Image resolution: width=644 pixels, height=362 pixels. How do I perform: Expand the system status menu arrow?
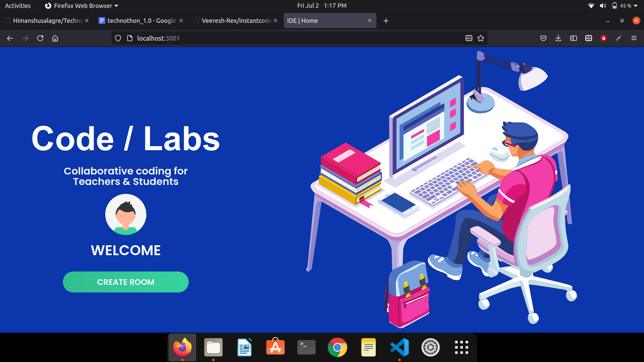636,5
